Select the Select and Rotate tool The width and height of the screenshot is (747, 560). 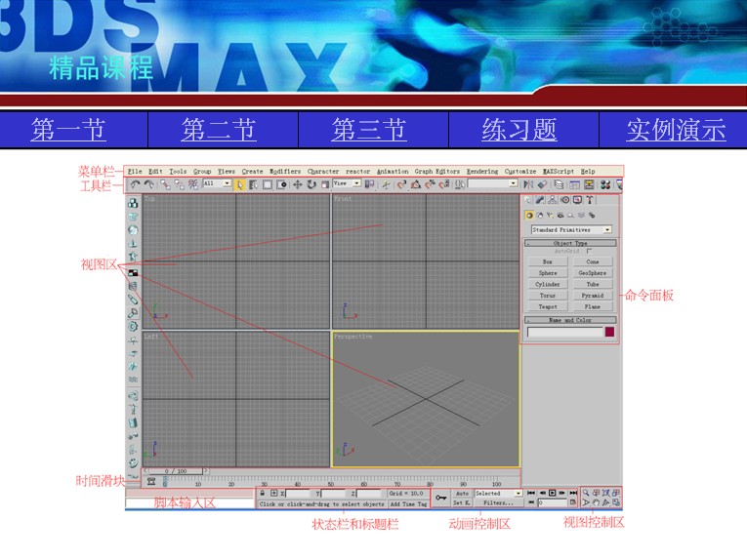click(x=311, y=184)
